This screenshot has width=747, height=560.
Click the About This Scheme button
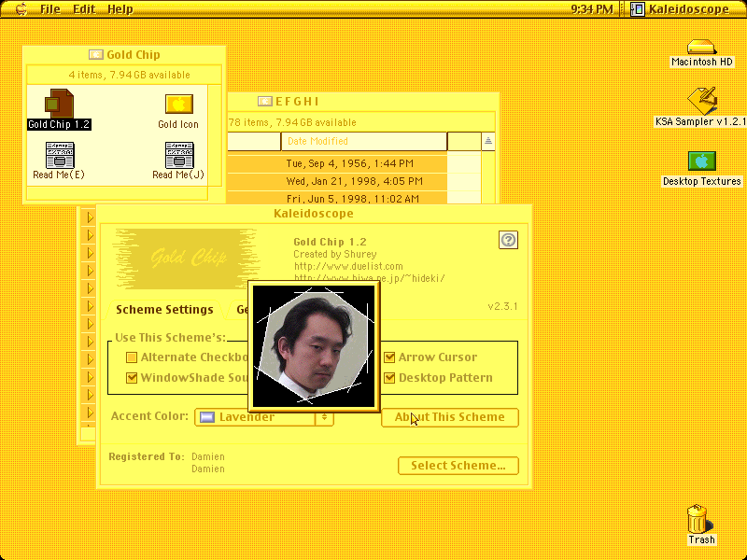pos(450,417)
